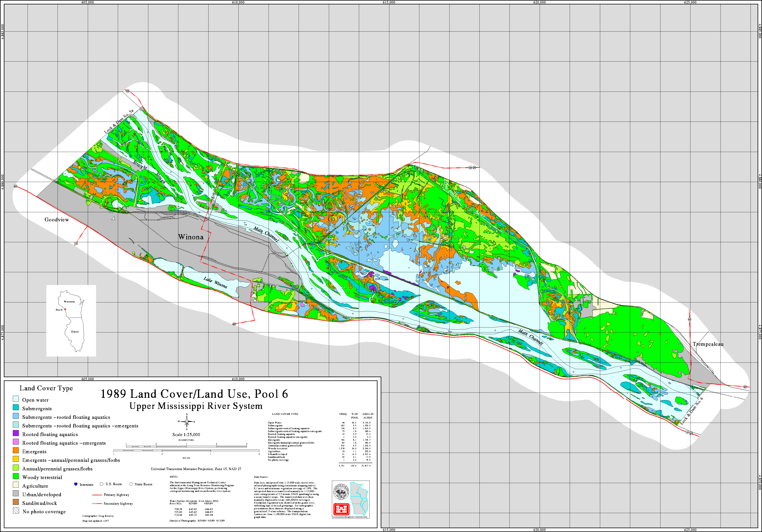762x532 pixels.
Task: Click the kilometers scale bar
Action: (x=186, y=446)
